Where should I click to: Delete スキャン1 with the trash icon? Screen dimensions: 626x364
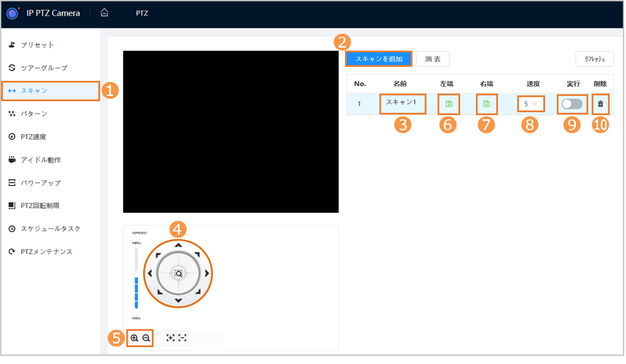[x=600, y=104]
